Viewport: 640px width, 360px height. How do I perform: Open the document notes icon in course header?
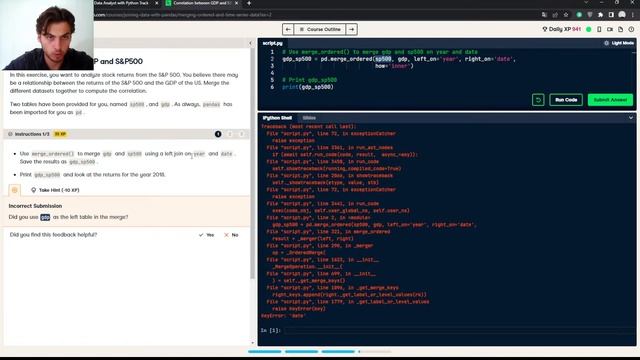620,29
